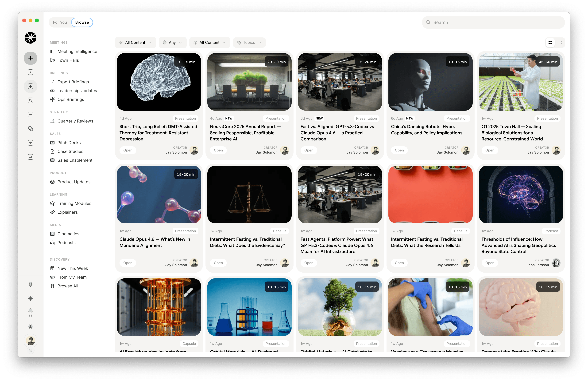The image size is (588, 381).
Task: Select Browse All under Discovery
Action: click(x=68, y=286)
